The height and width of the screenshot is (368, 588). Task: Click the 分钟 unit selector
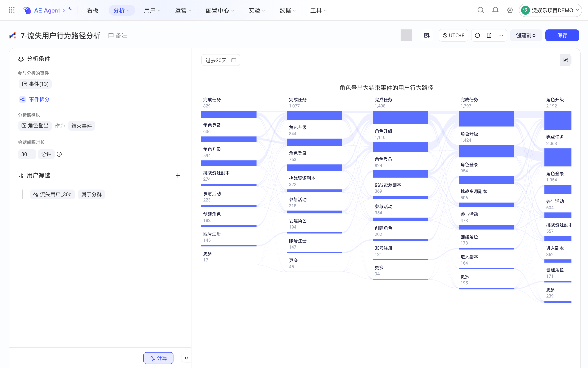46,154
